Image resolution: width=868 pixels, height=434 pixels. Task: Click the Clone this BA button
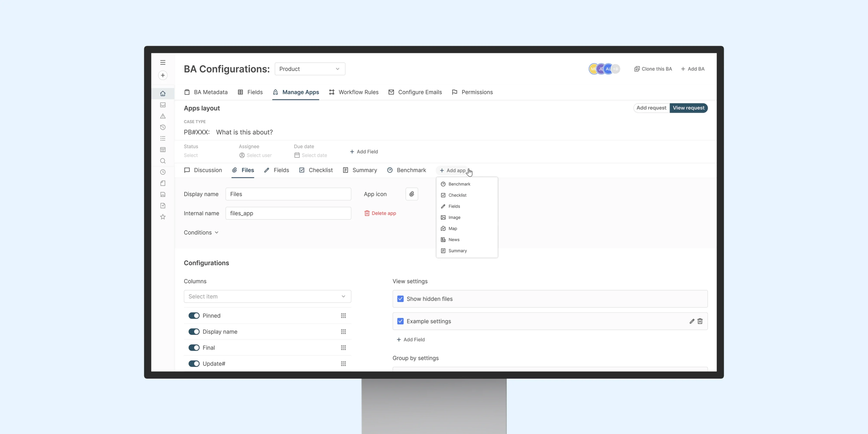coord(653,69)
